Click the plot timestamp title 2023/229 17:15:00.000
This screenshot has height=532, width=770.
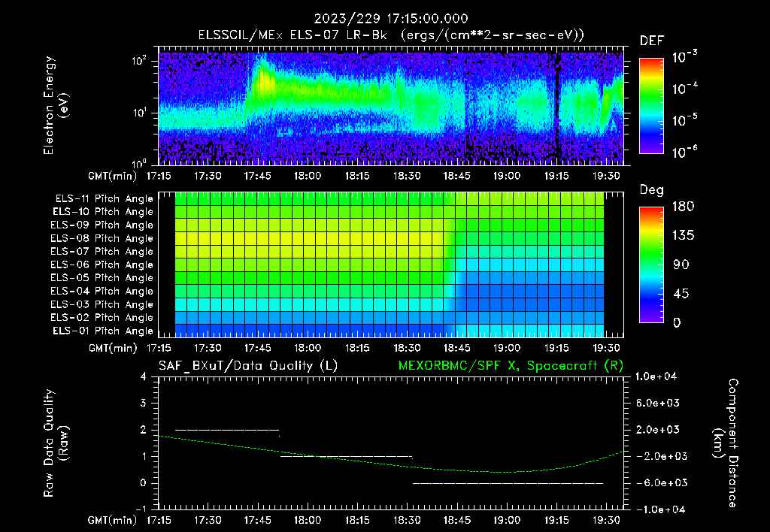coord(391,19)
